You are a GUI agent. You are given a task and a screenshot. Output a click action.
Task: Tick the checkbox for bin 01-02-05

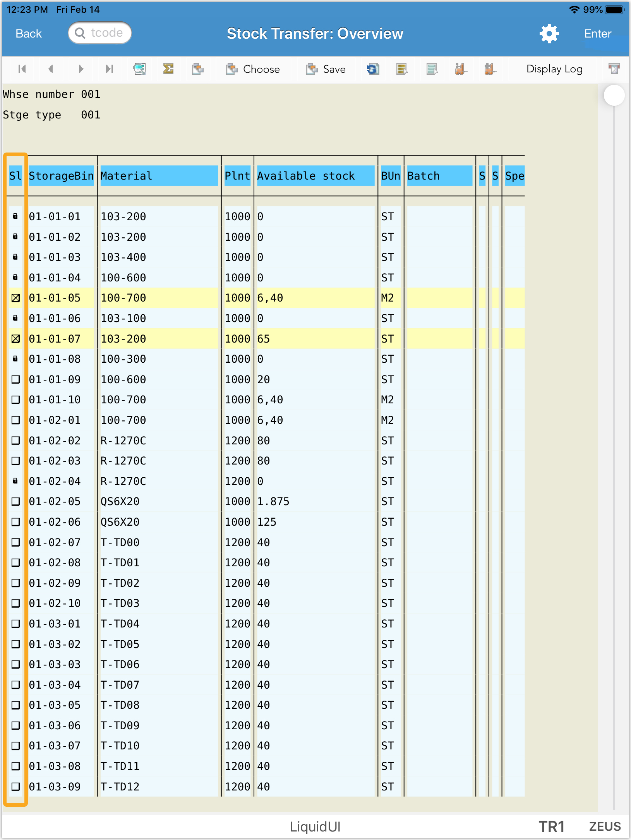coord(15,502)
